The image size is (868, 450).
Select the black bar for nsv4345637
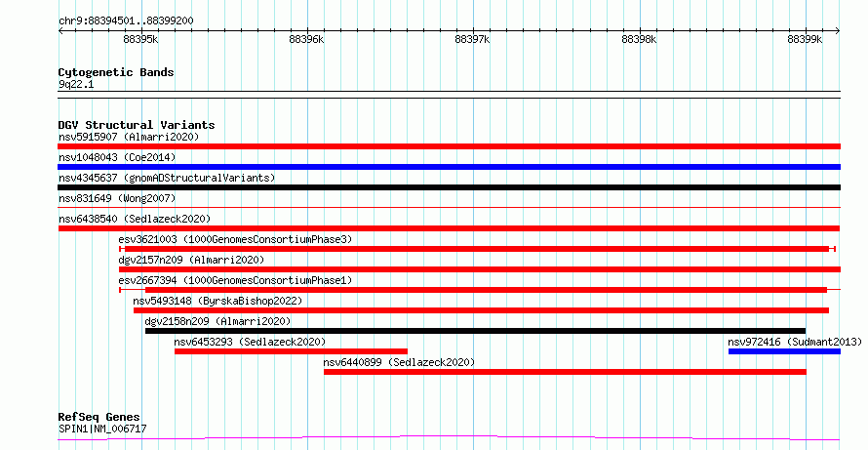click(449, 187)
